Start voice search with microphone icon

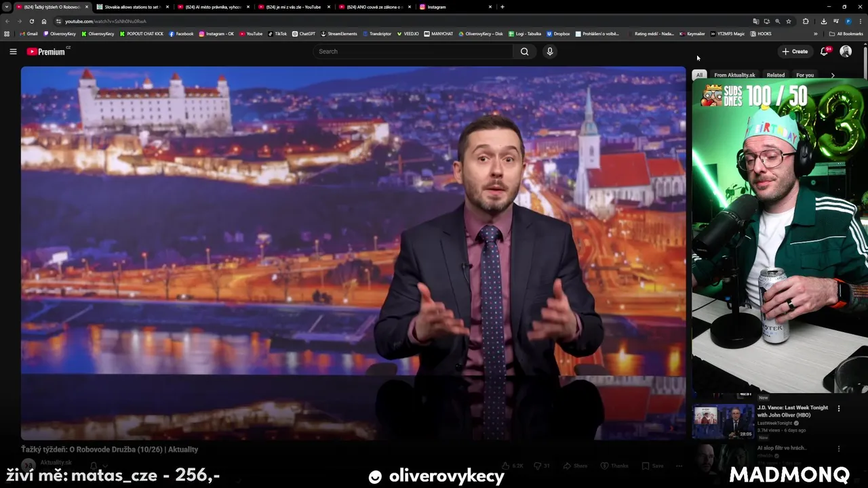(550, 52)
